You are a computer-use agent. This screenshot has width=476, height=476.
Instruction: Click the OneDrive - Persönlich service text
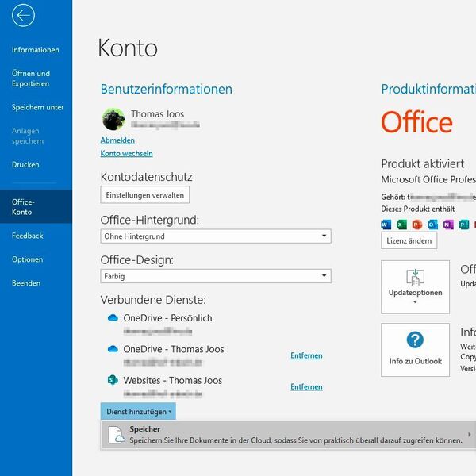click(x=167, y=318)
